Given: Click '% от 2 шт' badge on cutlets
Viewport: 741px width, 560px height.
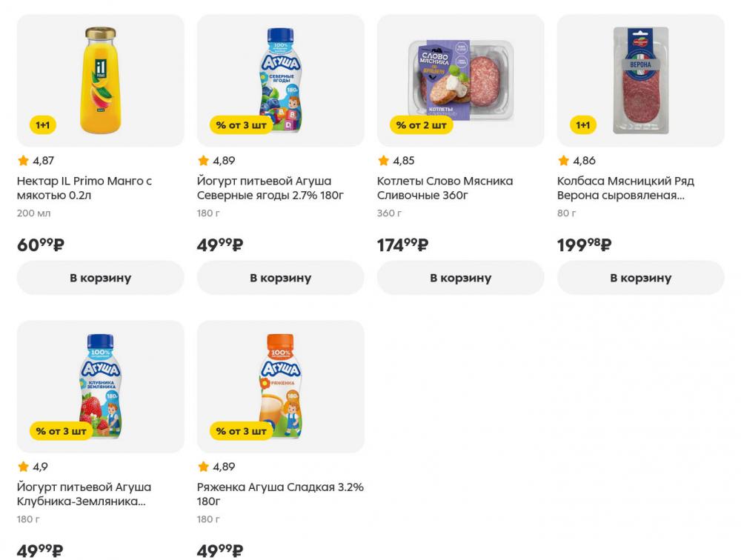Looking at the screenshot, I should point(422,124).
